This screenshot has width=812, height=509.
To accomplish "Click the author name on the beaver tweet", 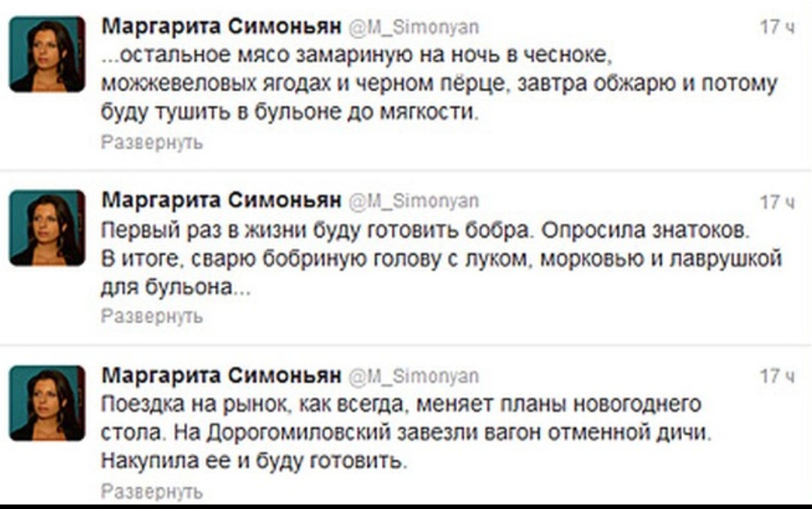I will click(222, 201).
